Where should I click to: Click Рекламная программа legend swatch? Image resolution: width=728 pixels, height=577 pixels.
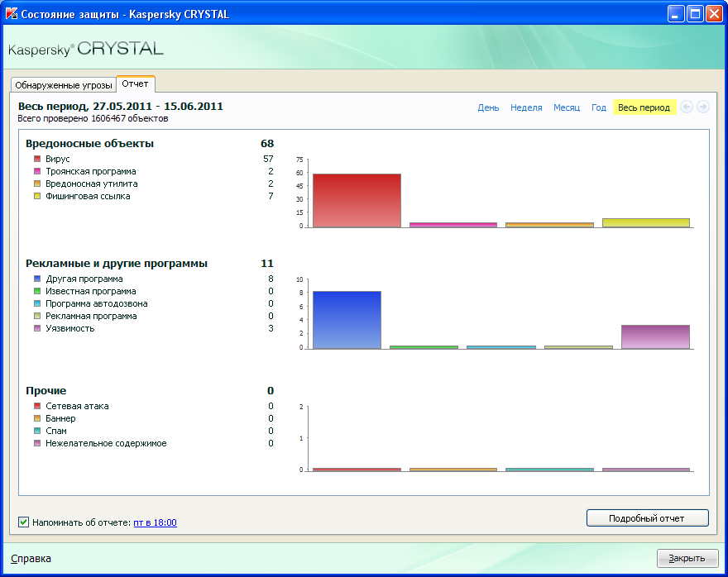pos(37,316)
